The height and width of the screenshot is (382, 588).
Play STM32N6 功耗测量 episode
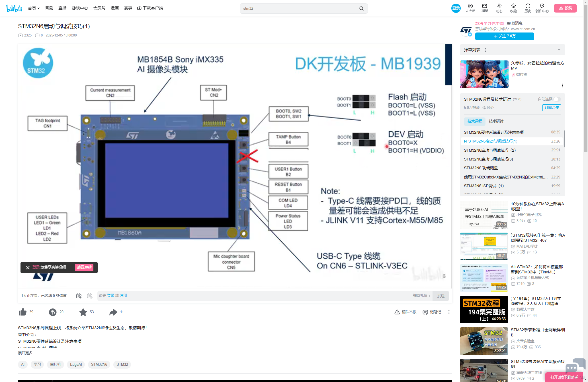[x=512, y=168]
